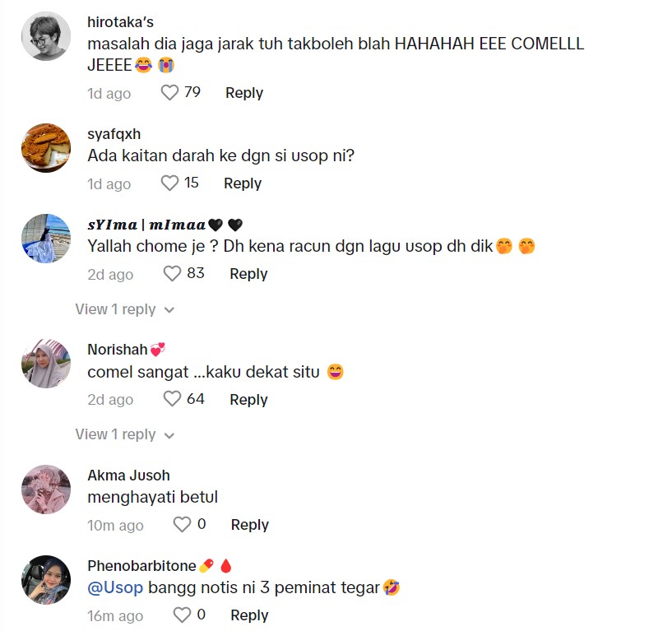
Task: Open Phenobarbitone's profile avatar
Action: 46,579
